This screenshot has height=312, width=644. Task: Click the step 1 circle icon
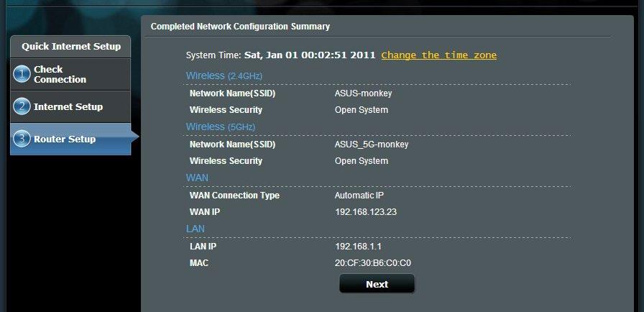(22, 74)
